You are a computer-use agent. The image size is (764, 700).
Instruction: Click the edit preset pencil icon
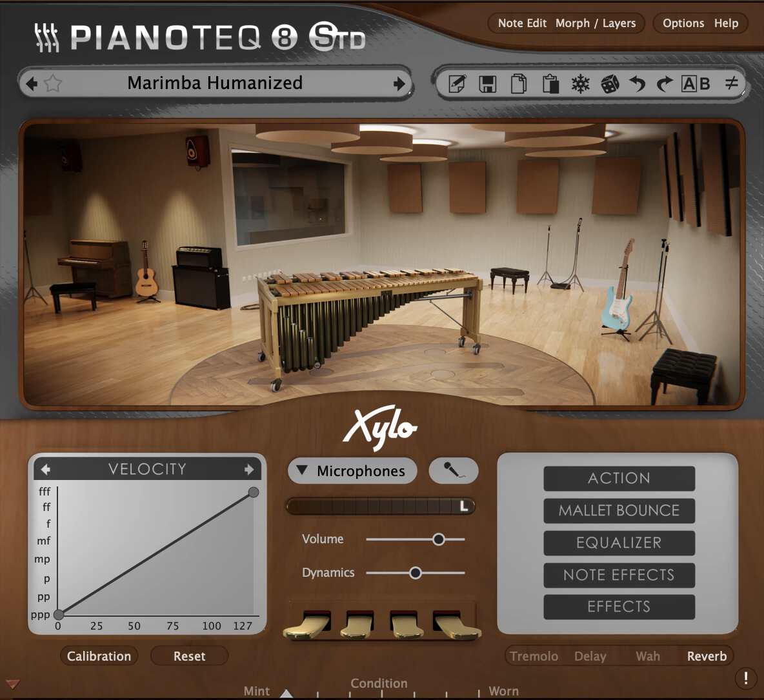tap(457, 83)
